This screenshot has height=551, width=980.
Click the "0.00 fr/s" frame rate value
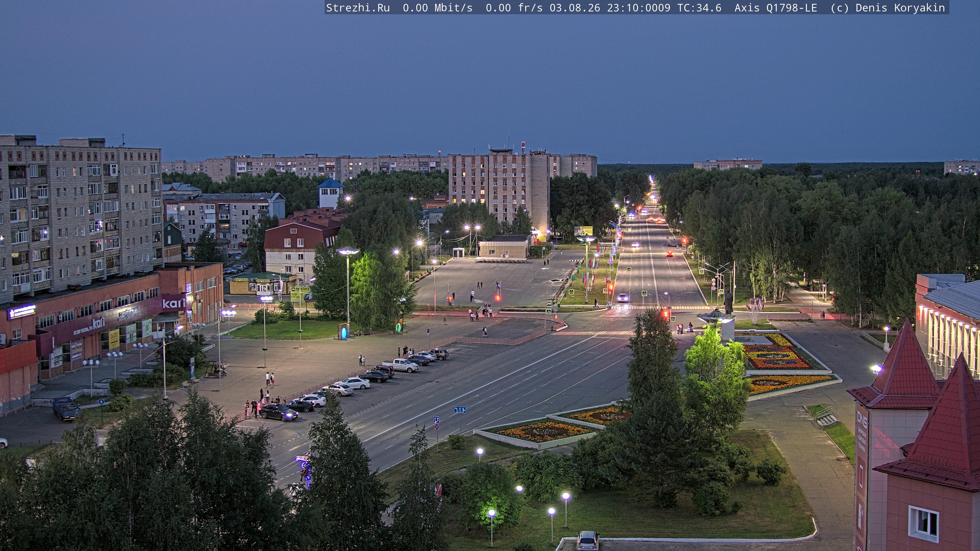(x=514, y=8)
